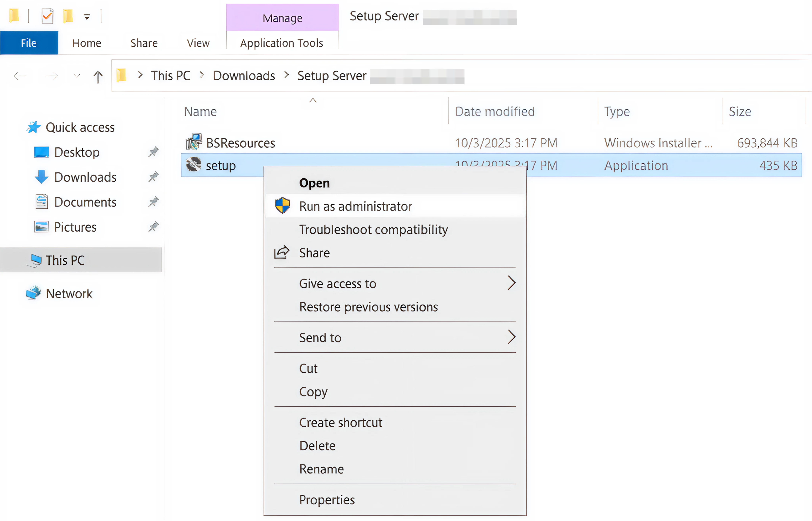Choose Run as administrator from the context menu
The height and width of the screenshot is (521, 812).
[395, 206]
